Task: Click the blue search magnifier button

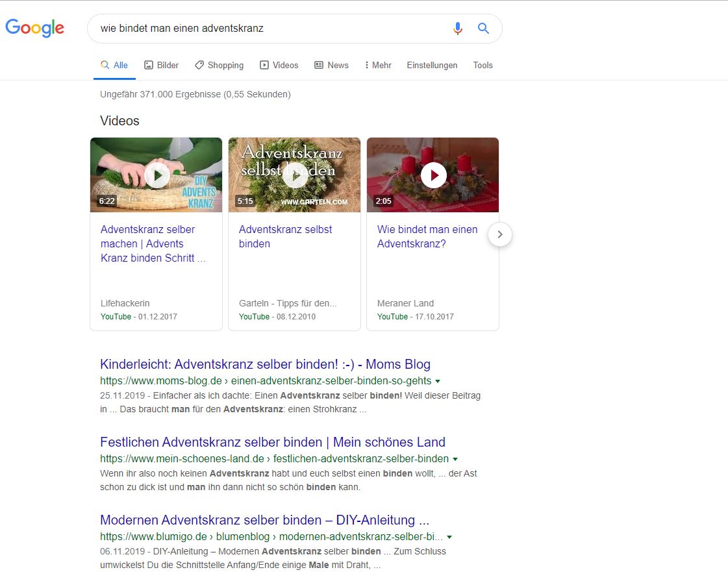Action: point(483,29)
